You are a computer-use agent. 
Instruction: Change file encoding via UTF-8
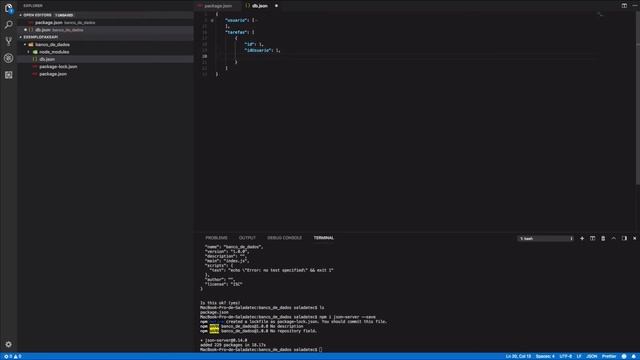click(x=566, y=356)
